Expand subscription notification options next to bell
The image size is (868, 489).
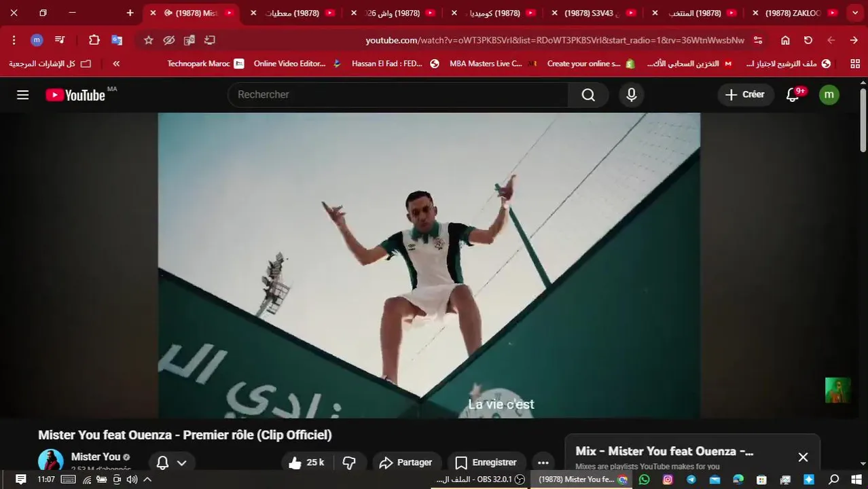pyautogui.click(x=181, y=463)
